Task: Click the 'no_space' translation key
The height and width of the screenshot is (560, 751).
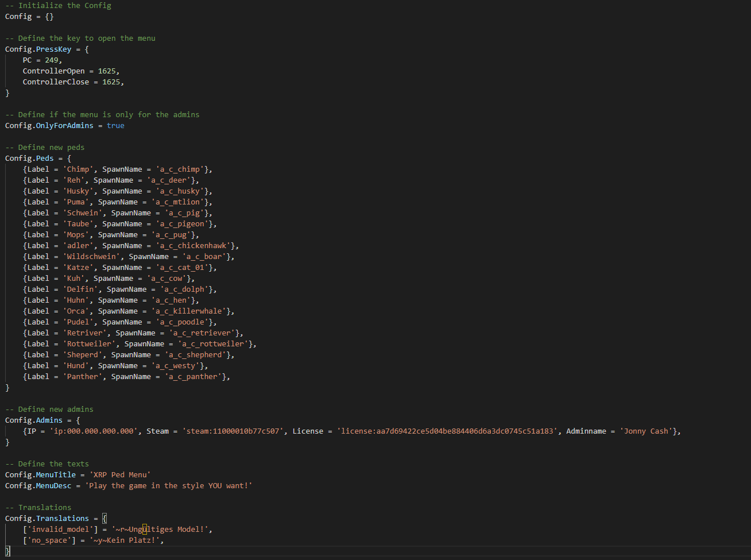Action: tap(49, 540)
